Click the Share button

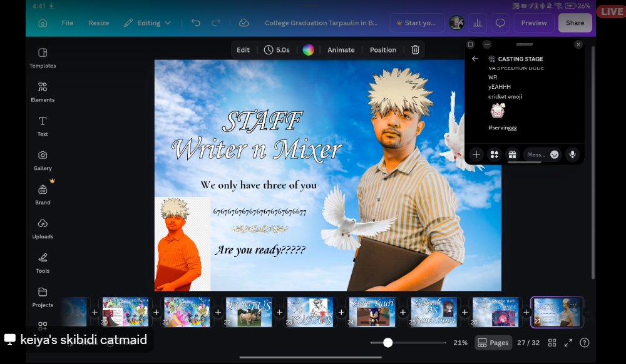coord(575,23)
